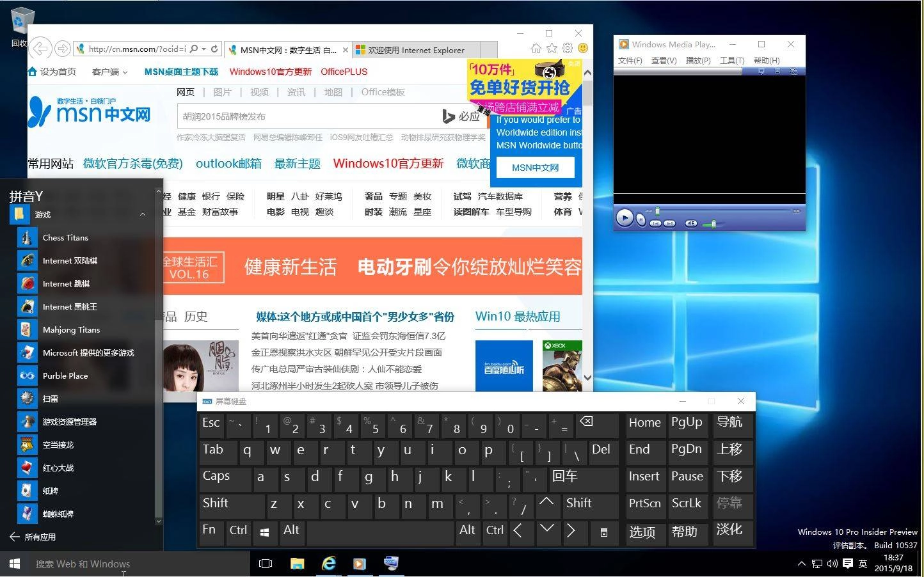Switch to 欢迎使用 Internet Explorer tab
This screenshot has width=924, height=577.
pos(416,50)
